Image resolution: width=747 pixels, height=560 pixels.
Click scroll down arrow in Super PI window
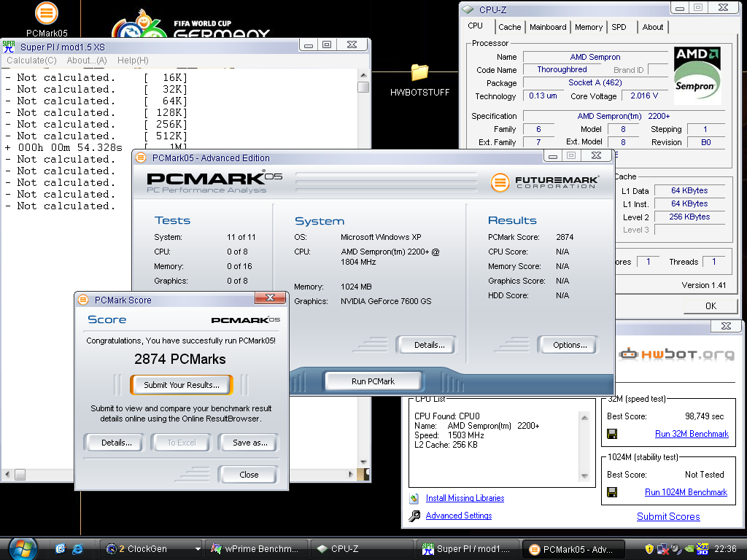[x=363, y=462]
